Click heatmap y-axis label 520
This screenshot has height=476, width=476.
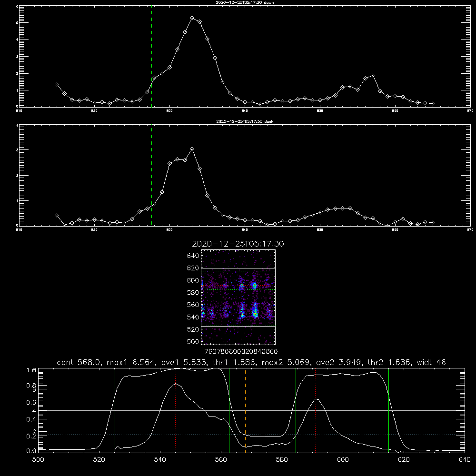[x=193, y=329]
